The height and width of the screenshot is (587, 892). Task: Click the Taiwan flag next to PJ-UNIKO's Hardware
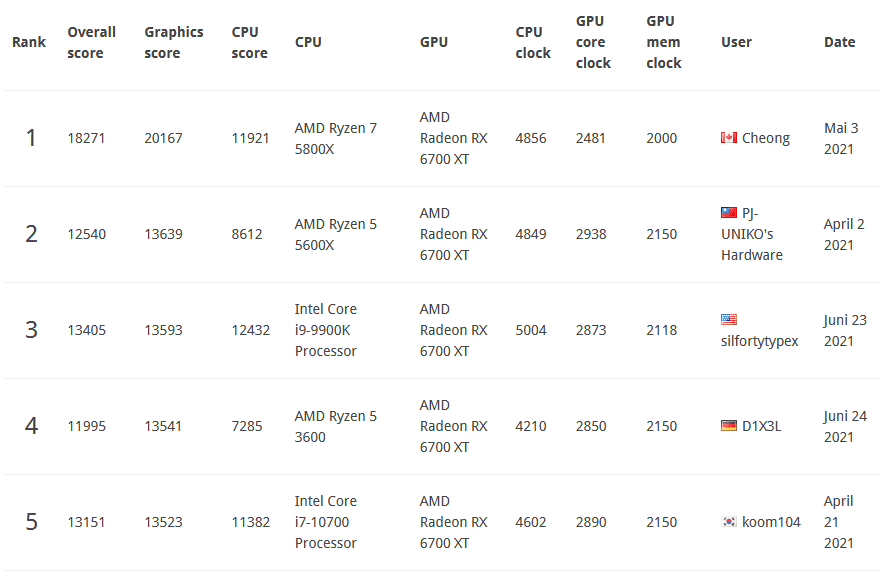click(729, 213)
